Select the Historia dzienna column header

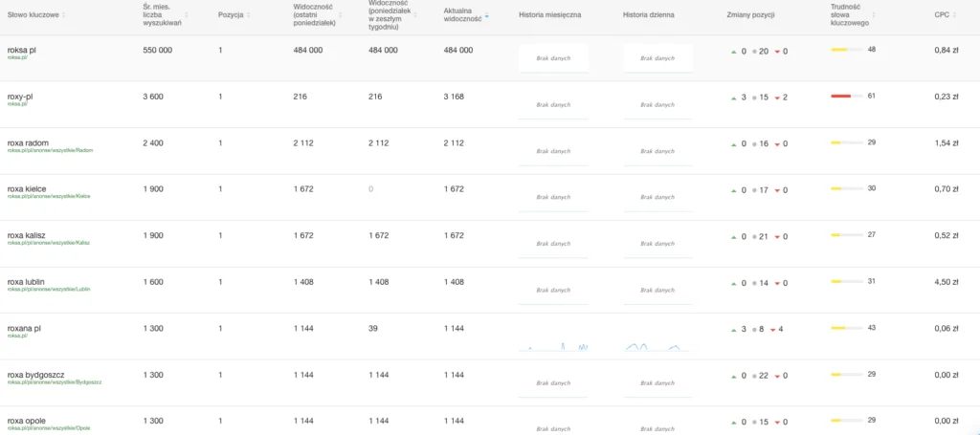tap(648, 15)
